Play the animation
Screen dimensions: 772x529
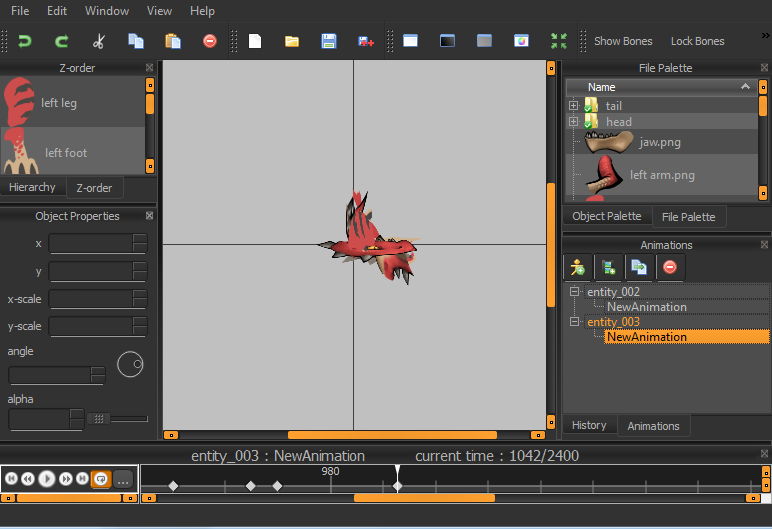pyautogui.click(x=47, y=479)
